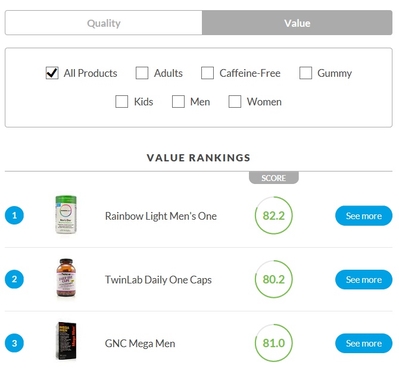Viewport: 399px width, 368px height.
Task: Open See more for GNC Mega Men
Action: (x=364, y=343)
